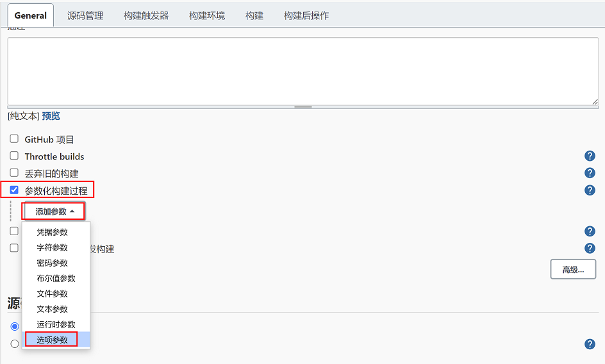Open the 构建触发器 tab
The height and width of the screenshot is (364, 605).
click(146, 15)
